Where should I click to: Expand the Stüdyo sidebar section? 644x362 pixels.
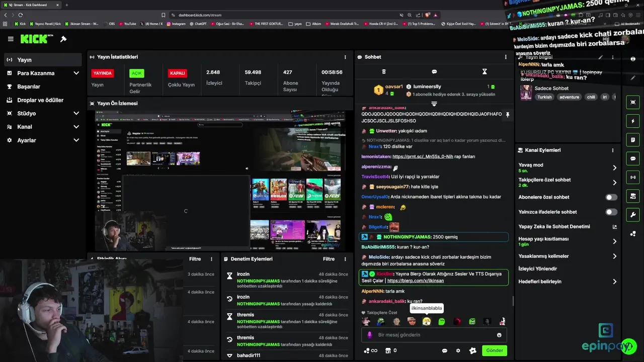coord(42,114)
